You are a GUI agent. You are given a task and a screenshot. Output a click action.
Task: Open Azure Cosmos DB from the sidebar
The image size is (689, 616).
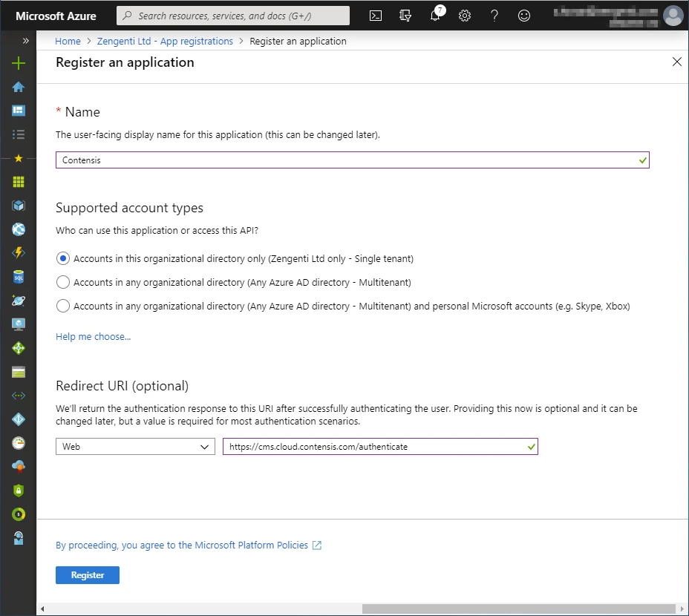point(18,300)
